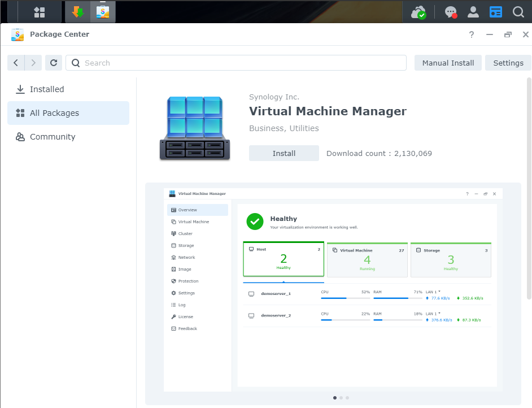Open the widgets panel icon
532x408 pixels.
(496, 12)
